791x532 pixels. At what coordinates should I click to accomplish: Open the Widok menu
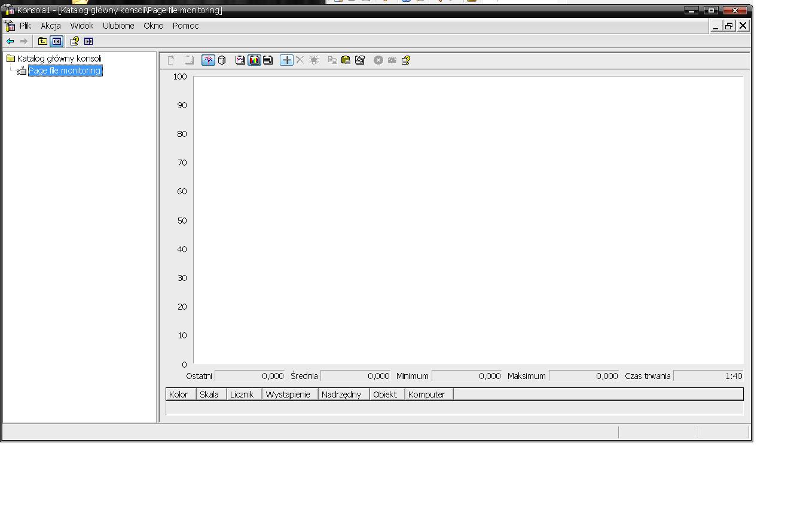(81, 26)
